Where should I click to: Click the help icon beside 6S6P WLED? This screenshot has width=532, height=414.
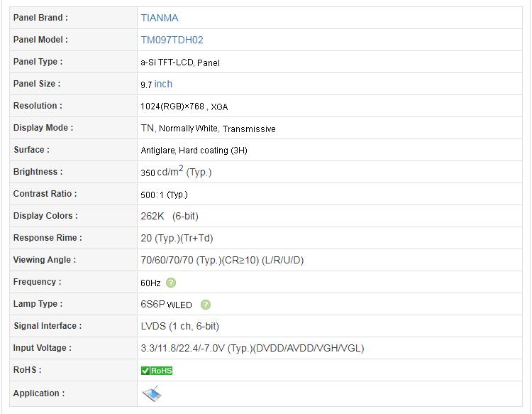click(x=206, y=305)
